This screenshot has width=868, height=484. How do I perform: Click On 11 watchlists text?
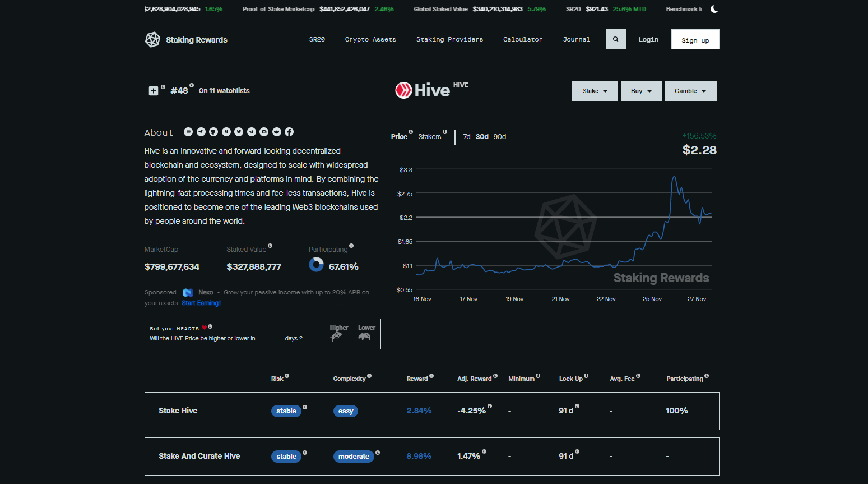(x=224, y=91)
